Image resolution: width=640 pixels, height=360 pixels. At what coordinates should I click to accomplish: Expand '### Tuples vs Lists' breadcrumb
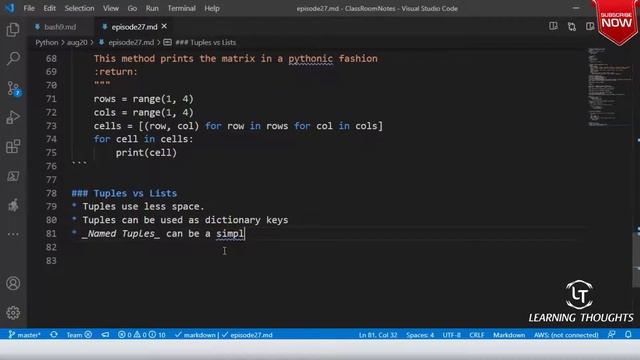pos(206,42)
